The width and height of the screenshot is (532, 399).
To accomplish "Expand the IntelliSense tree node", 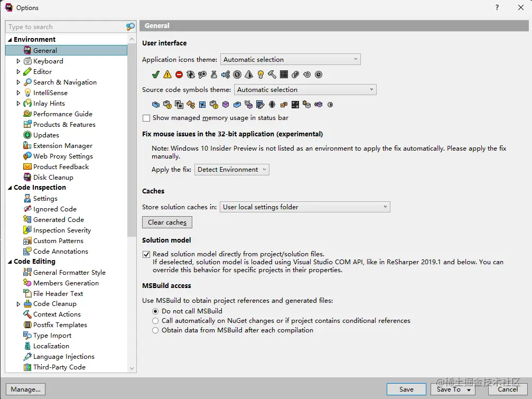I will pos(18,92).
